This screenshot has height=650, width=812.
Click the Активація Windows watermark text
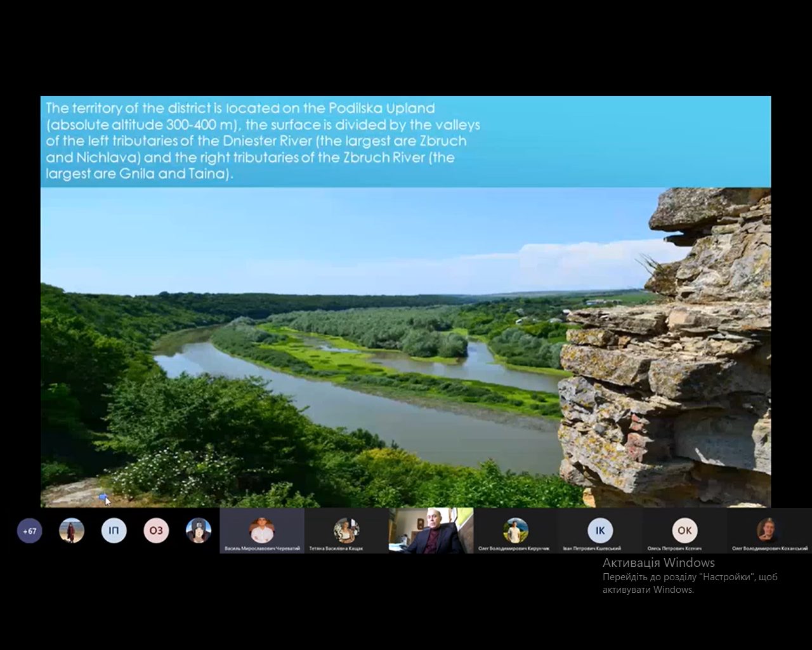658,562
